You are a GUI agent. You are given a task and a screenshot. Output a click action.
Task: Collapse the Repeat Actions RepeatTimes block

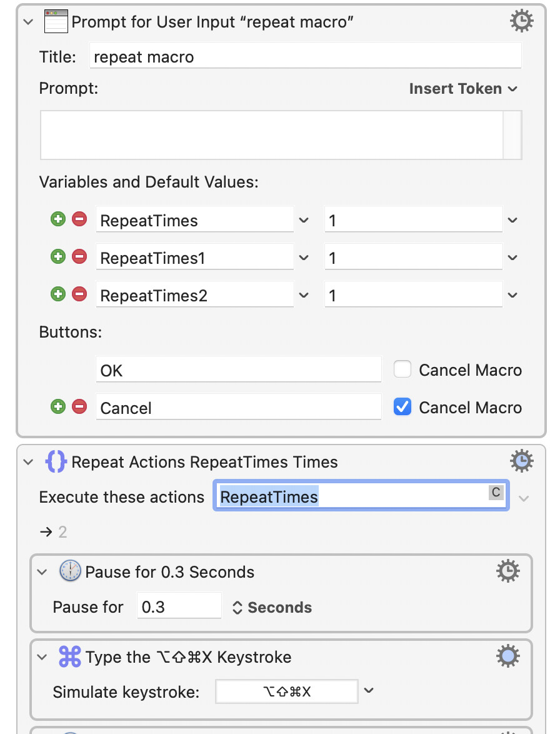point(29,462)
